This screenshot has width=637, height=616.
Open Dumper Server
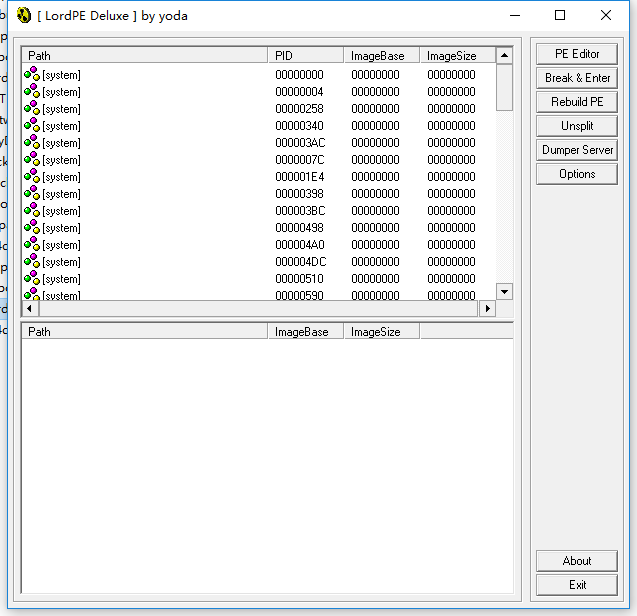click(577, 150)
